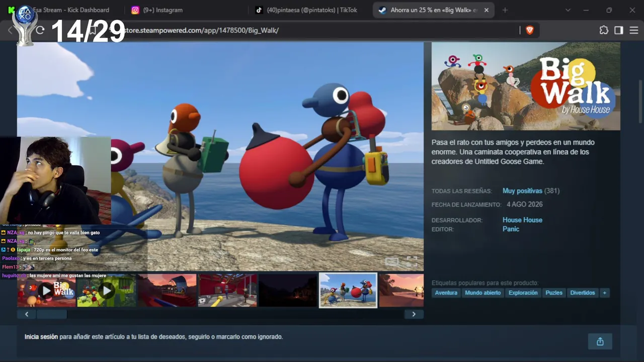The height and width of the screenshot is (362, 644).
Task: Play the first Big Walk trailer thumbnail
Action: 46,290
